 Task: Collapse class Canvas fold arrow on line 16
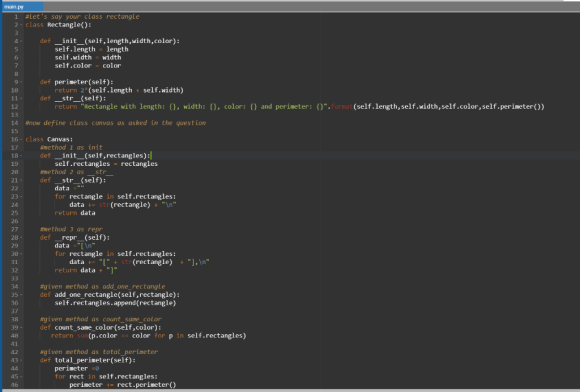click(x=21, y=139)
